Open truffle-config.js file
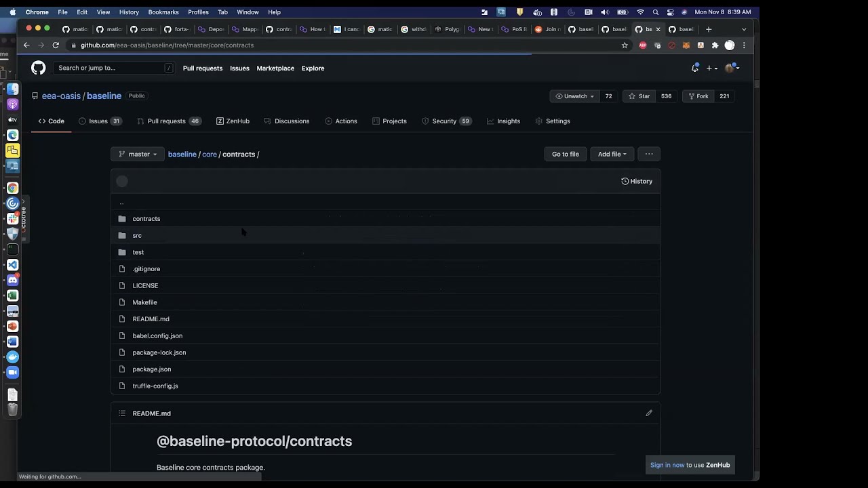Viewport: 868px width, 488px height. pyautogui.click(x=155, y=386)
